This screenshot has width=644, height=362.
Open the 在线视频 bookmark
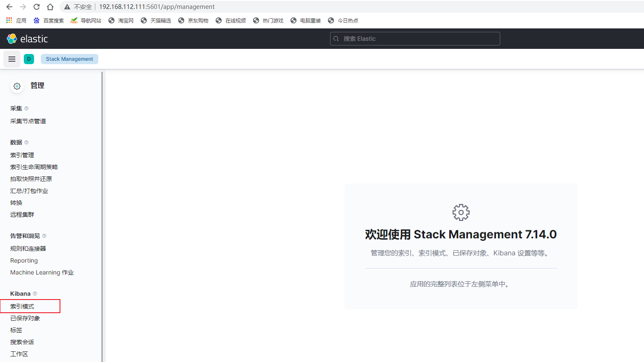(x=231, y=20)
